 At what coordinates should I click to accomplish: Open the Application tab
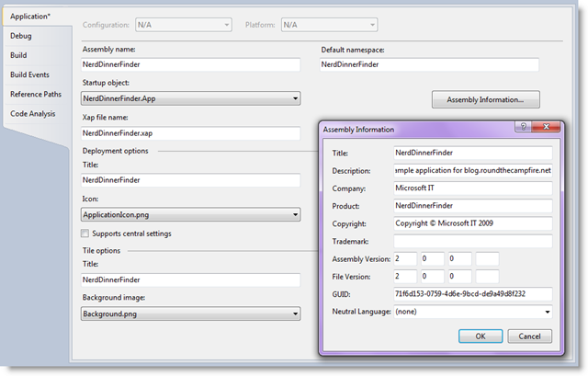click(37, 17)
